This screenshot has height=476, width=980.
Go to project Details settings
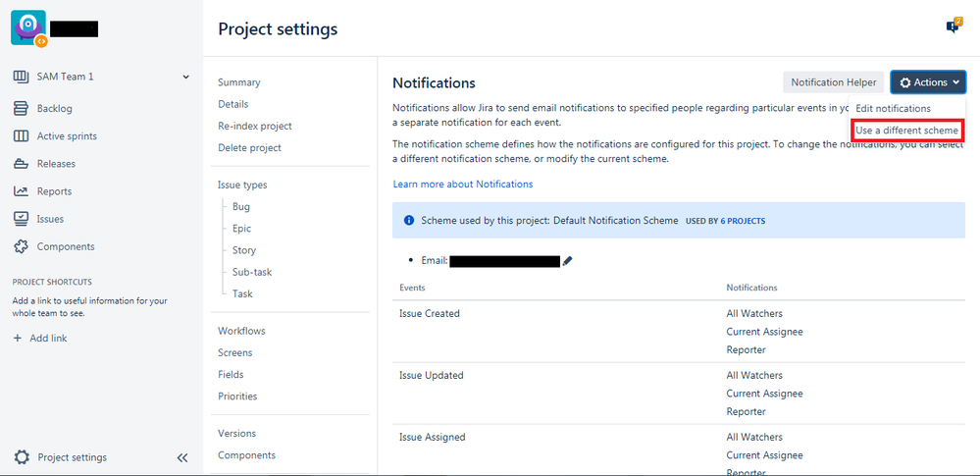(233, 104)
